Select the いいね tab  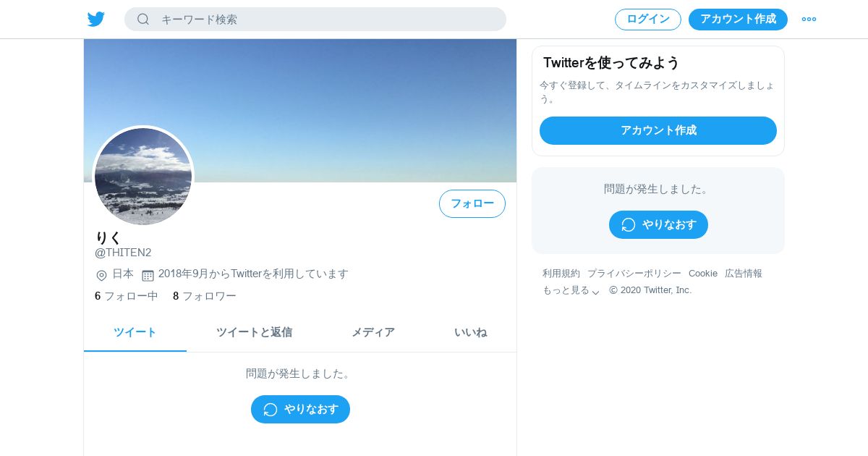(x=470, y=332)
